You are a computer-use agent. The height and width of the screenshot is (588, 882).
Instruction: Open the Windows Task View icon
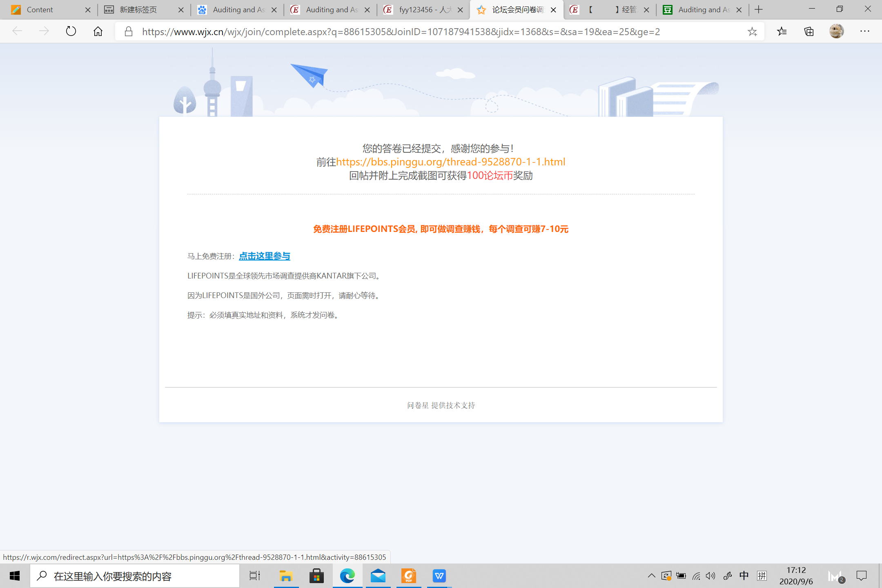point(255,576)
